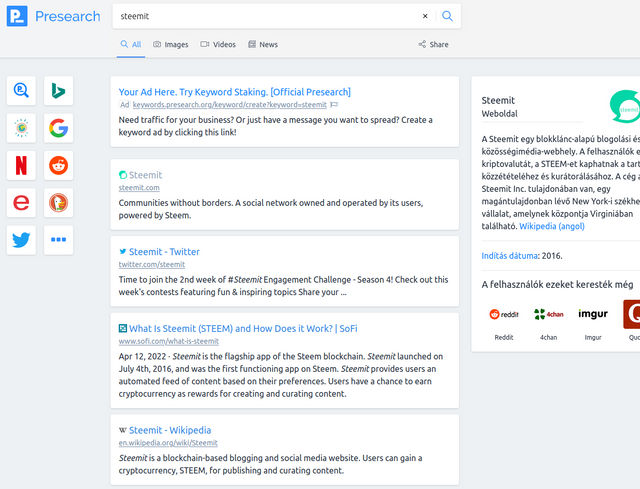
Task: Choose Presearch engine provider icon
Action: (21, 91)
